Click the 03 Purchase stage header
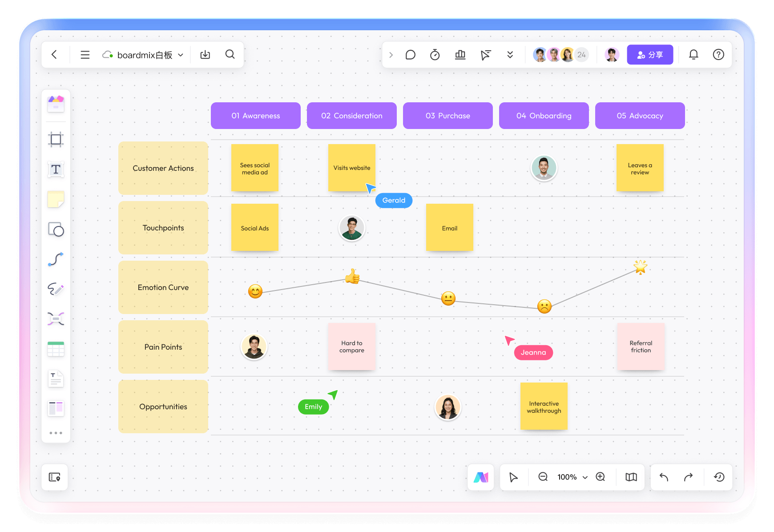This screenshot has width=774, height=532. tap(447, 116)
